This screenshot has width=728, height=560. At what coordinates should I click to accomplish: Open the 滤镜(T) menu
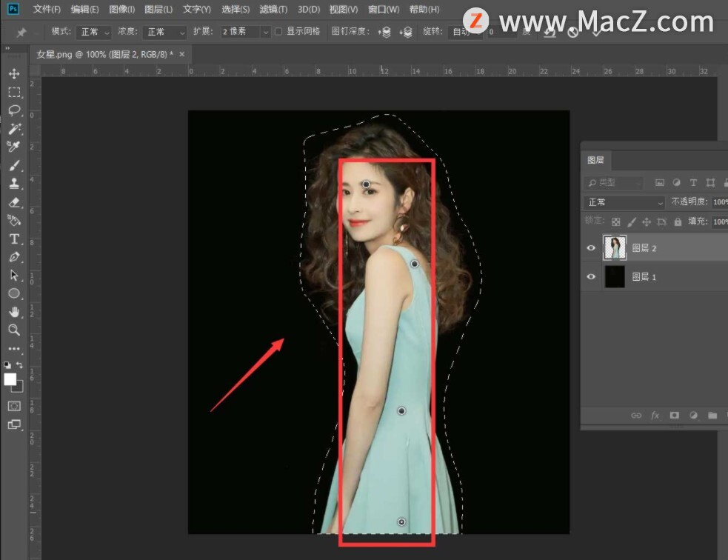[x=273, y=10]
